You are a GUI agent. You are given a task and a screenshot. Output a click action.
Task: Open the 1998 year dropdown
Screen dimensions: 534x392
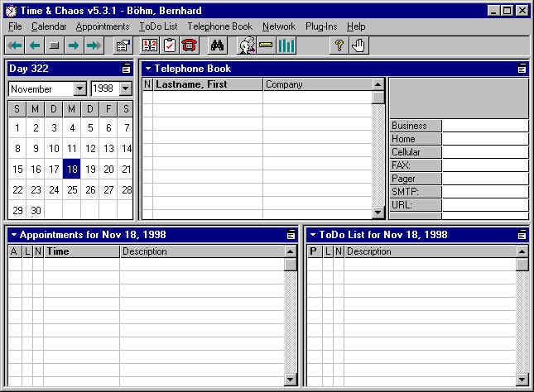(x=126, y=88)
